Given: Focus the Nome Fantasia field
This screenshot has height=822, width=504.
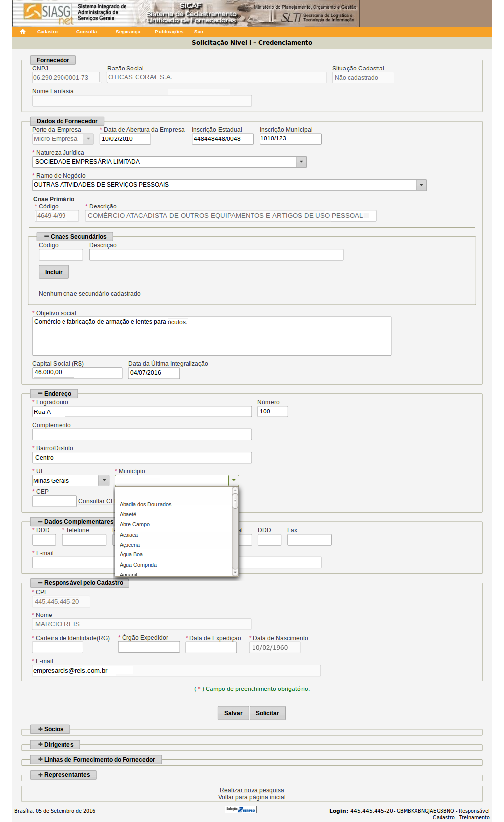Looking at the screenshot, I should pyautogui.click(x=142, y=101).
